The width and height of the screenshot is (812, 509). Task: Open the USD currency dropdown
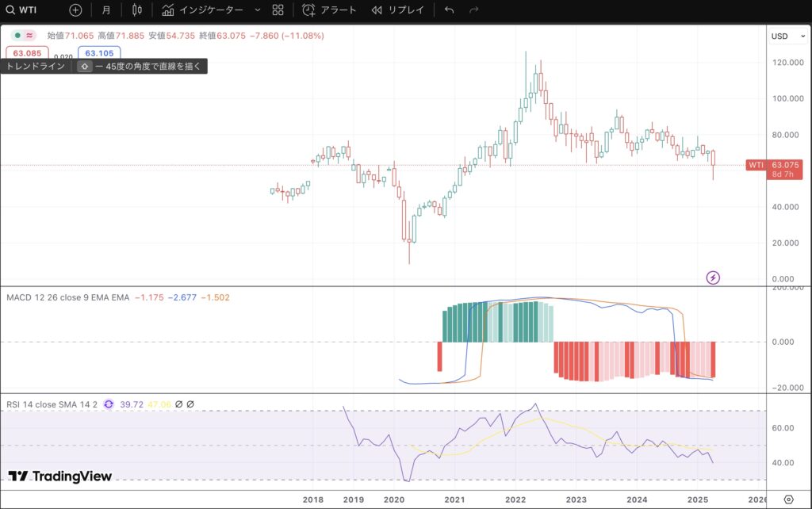pos(787,36)
